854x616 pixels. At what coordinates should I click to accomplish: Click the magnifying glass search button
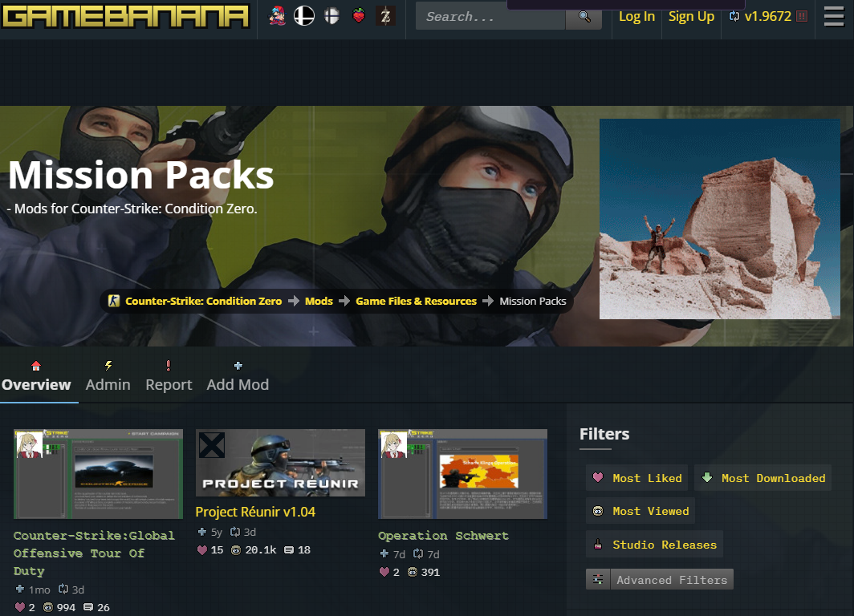(584, 16)
